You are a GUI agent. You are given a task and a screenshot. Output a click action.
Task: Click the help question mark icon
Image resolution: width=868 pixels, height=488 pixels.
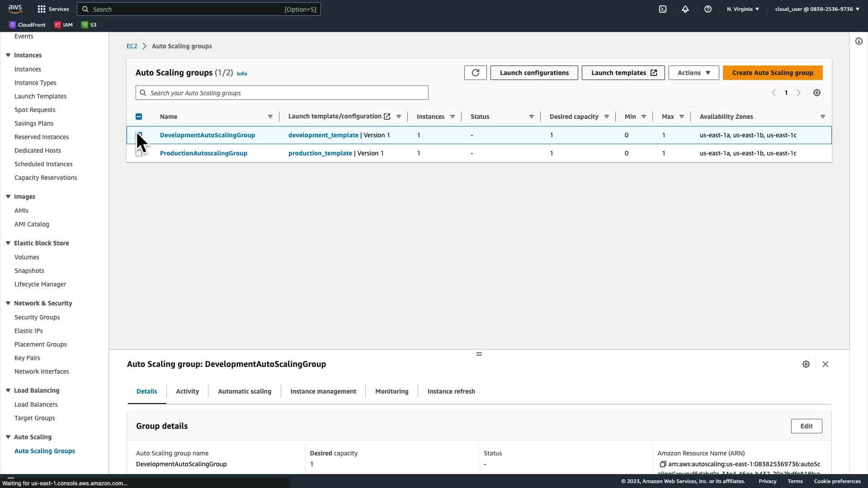click(x=708, y=9)
